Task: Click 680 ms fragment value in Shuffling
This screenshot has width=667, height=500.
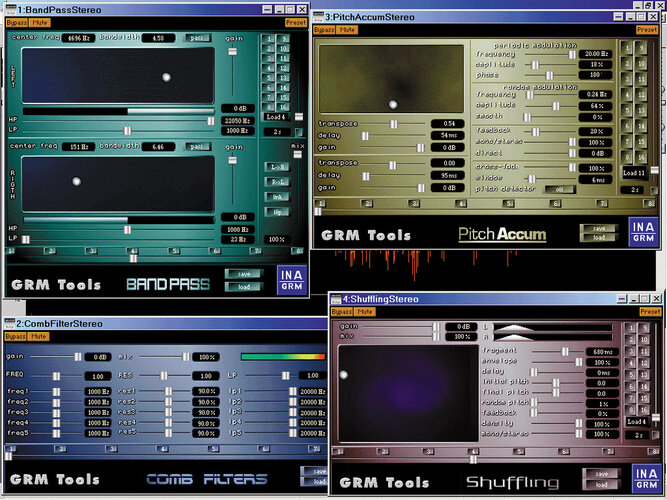Action: click(603, 352)
